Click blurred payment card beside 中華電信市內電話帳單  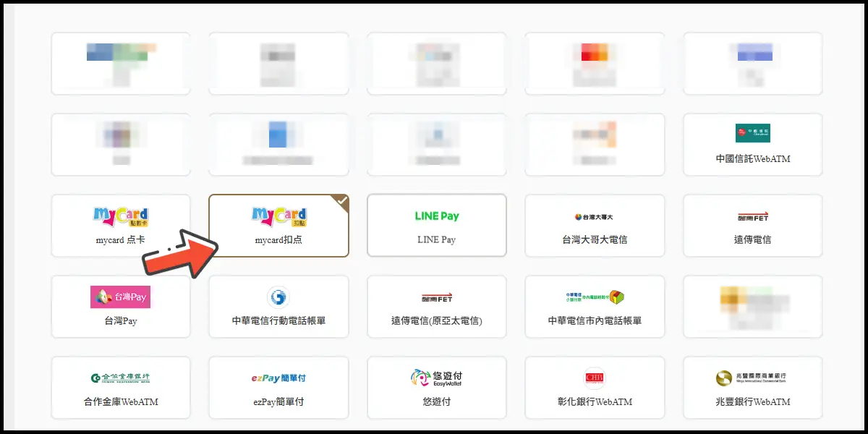(x=753, y=307)
